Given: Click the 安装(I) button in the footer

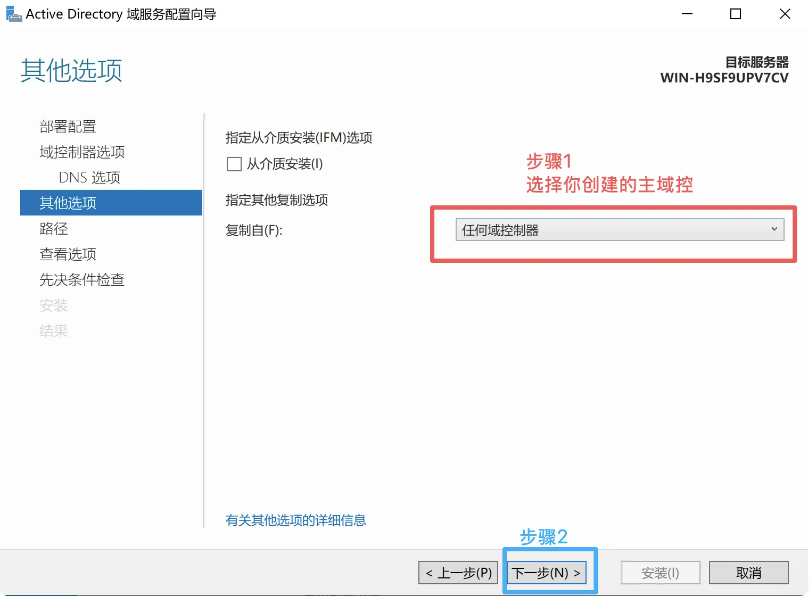Looking at the screenshot, I should coord(660,573).
